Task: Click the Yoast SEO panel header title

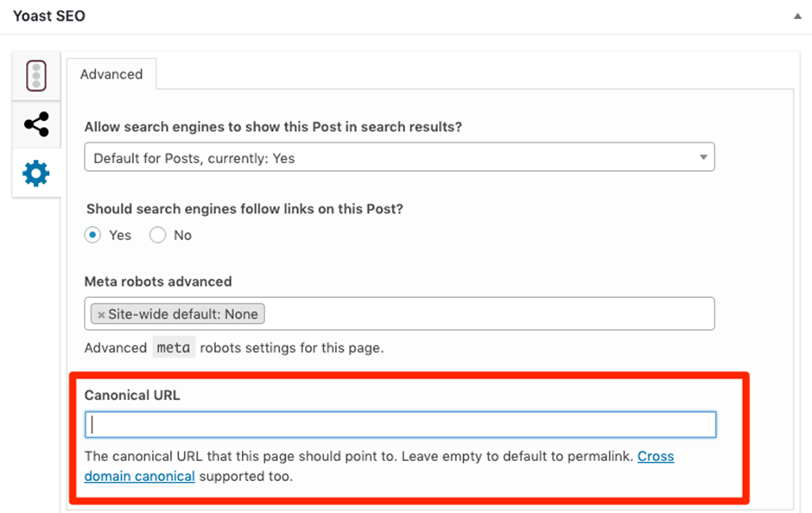Action: 48,16
